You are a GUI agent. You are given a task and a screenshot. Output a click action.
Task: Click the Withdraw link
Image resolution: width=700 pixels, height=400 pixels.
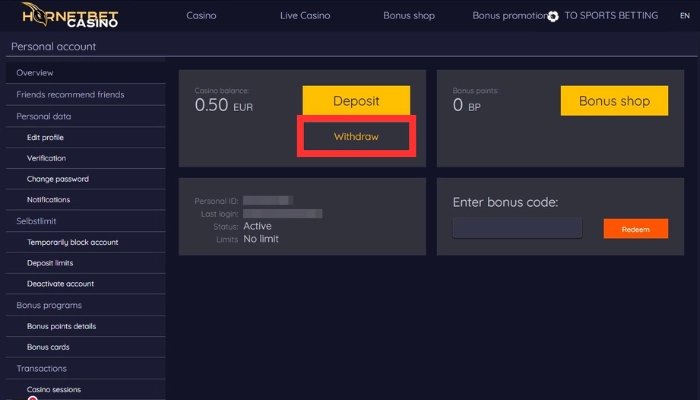click(x=356, y=136)
